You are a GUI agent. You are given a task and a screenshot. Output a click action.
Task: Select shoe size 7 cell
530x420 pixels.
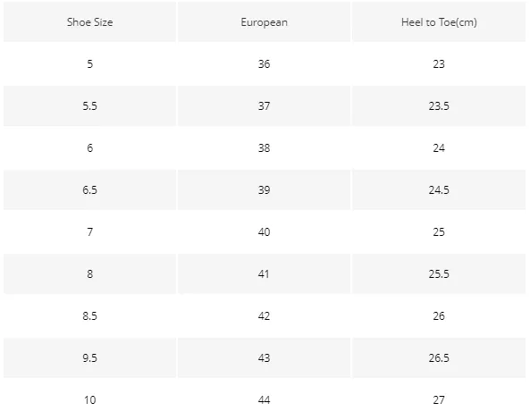point(90,231)
